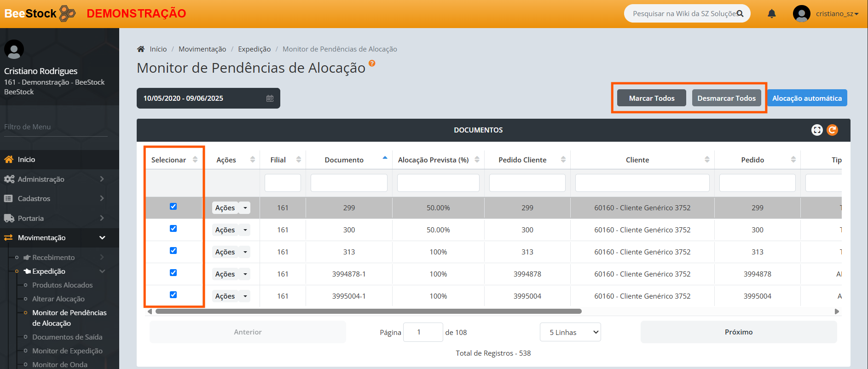The image size is (868, 369).
Task: Open Documentos de Saída menu item
Action: point(67,337)
